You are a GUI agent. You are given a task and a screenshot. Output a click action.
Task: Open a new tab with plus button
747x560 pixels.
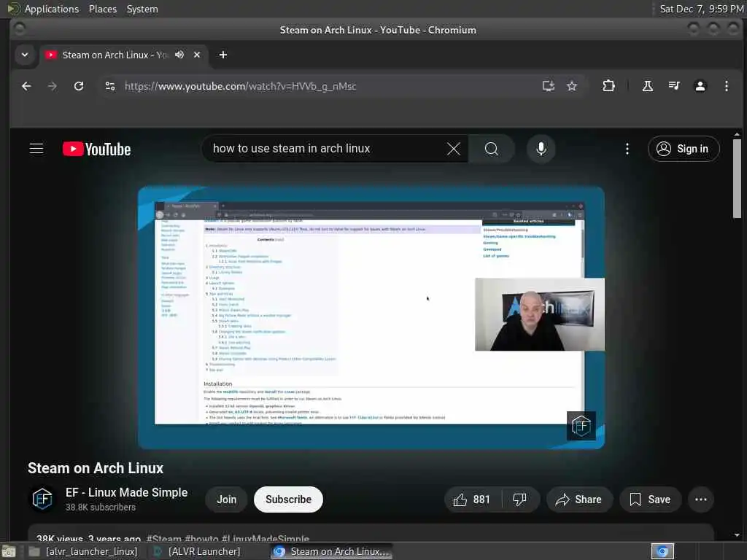223,55
